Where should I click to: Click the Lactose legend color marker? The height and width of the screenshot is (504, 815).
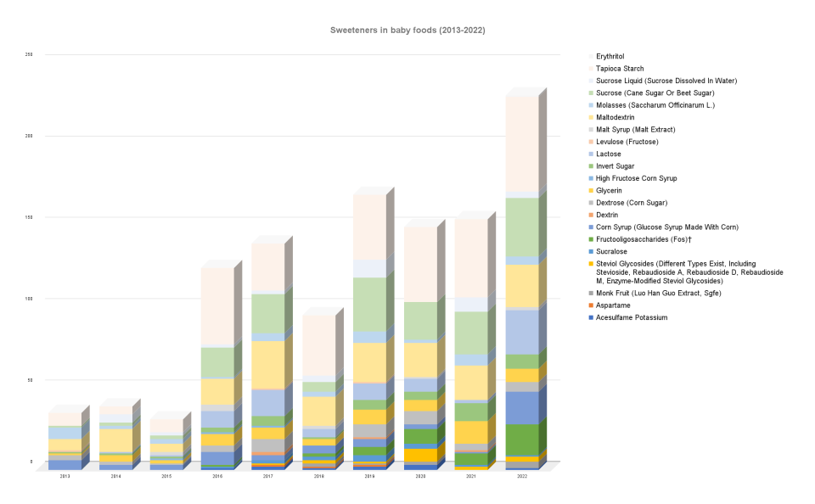pyautogui.click(x=591, y=154)
